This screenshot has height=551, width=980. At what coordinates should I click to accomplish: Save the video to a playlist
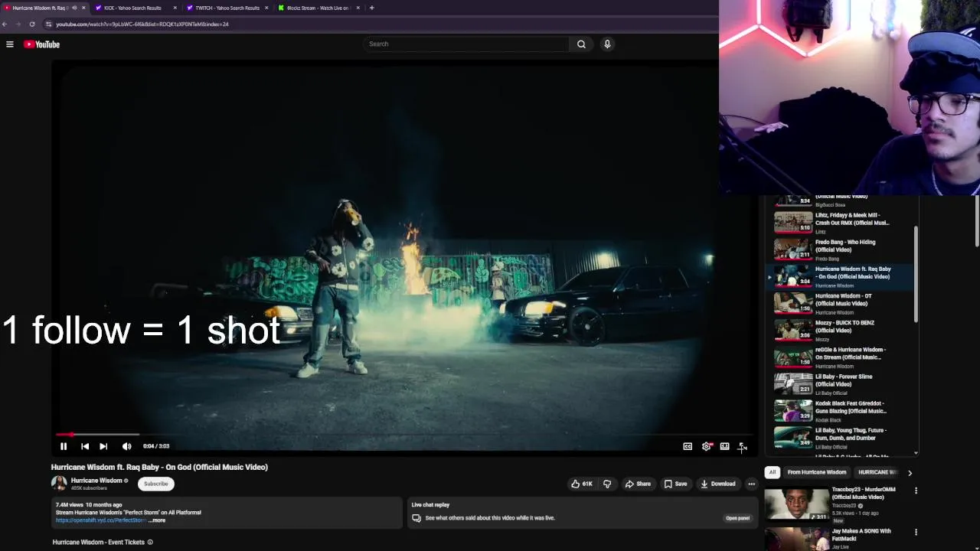(675, 484)
